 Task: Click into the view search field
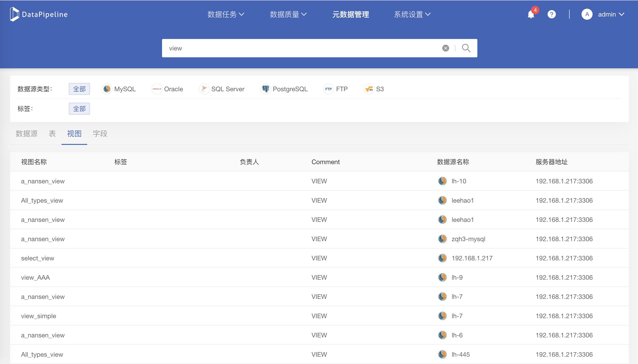click(300, 48)
